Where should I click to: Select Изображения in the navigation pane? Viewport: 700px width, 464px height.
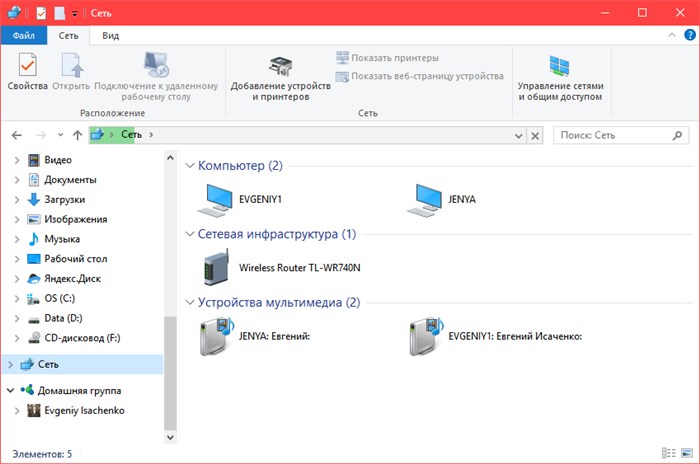click(x=75, y=219)
